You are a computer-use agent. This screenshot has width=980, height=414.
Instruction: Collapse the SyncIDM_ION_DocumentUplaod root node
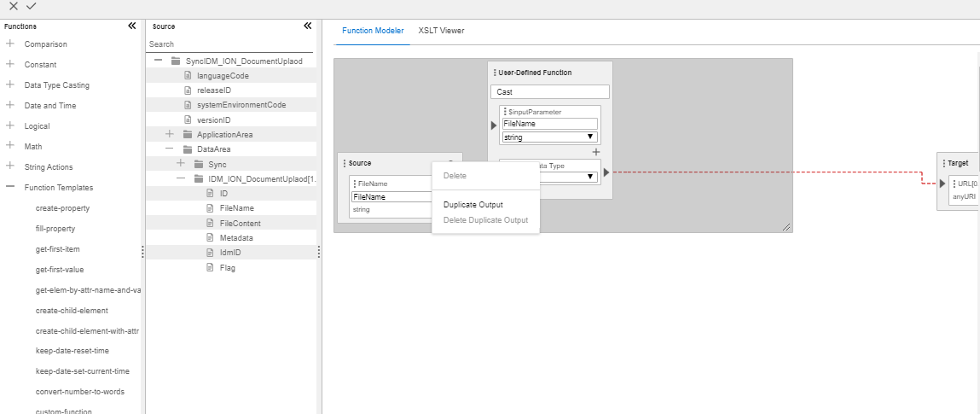158,61
